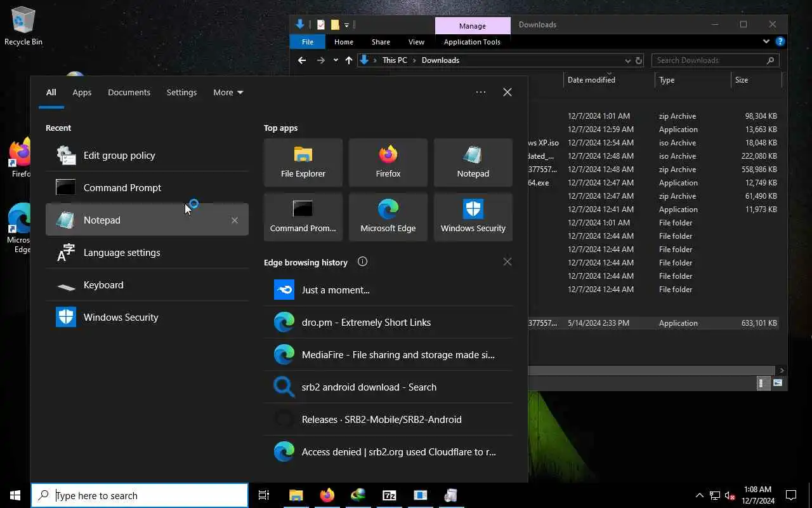Open Task View from the taskbar
The width and height of the screenshot is (812, 508).
264,495
